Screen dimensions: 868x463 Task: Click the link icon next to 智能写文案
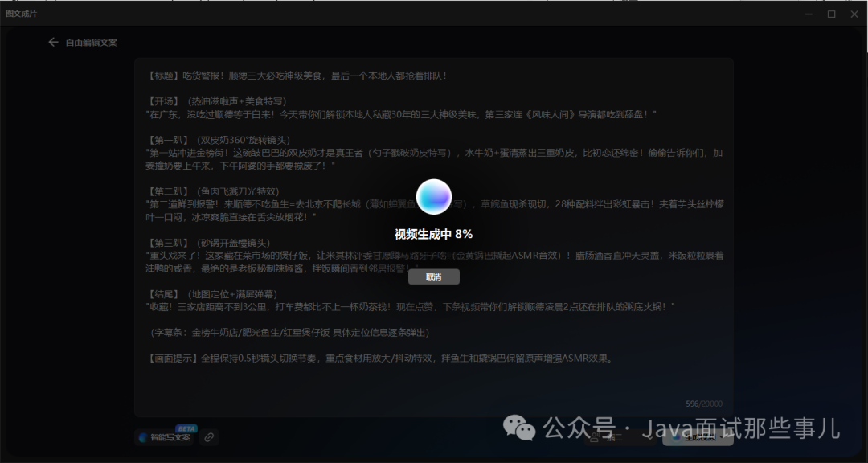[209, 437]
